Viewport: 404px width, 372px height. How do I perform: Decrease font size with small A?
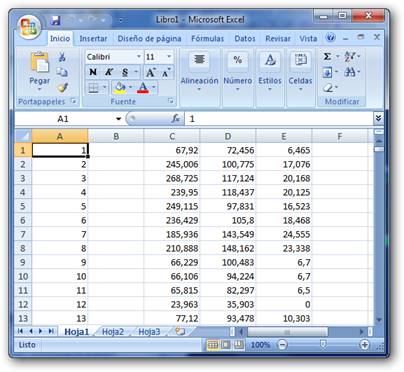pyautogui.click(x=166, y=72)
